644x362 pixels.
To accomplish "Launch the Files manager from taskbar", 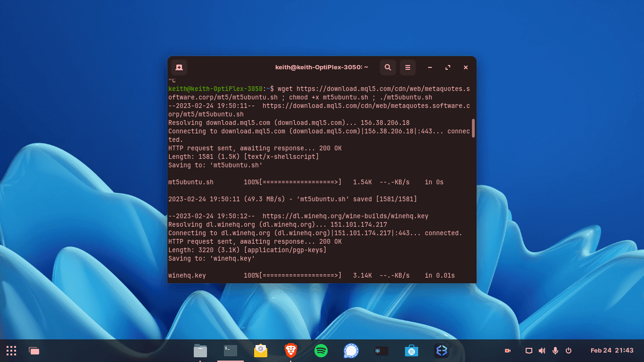I will click(x=200, y=351).
